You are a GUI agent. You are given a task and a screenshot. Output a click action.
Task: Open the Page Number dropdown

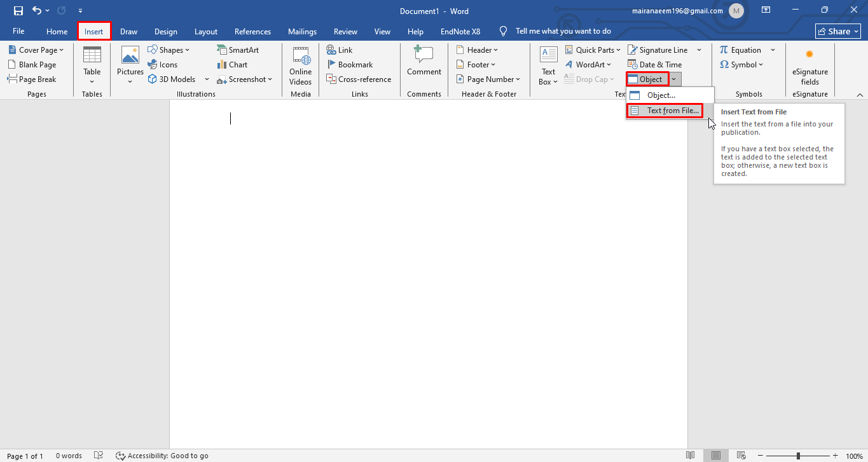[488, 79]
